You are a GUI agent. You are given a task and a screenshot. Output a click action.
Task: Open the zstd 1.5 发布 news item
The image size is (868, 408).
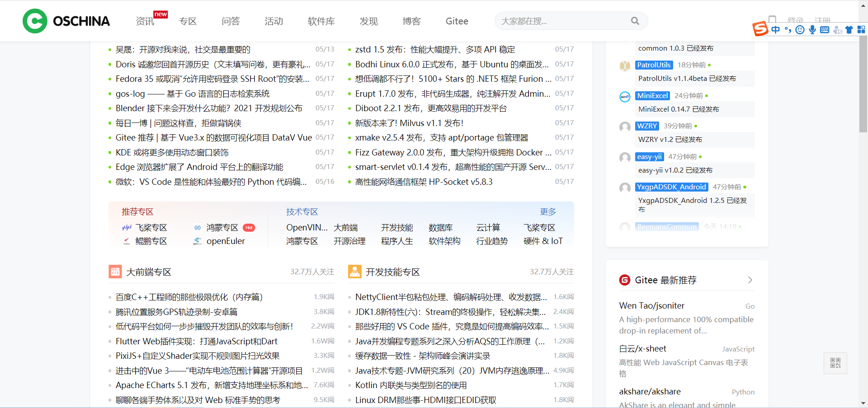click(435, 50)
